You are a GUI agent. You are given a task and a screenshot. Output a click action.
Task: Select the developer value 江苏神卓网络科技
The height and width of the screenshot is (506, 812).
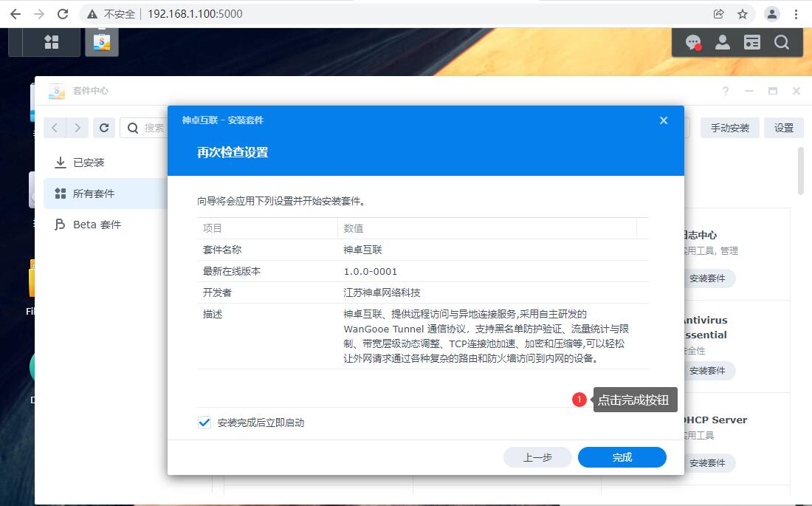(x=382, y=293)
